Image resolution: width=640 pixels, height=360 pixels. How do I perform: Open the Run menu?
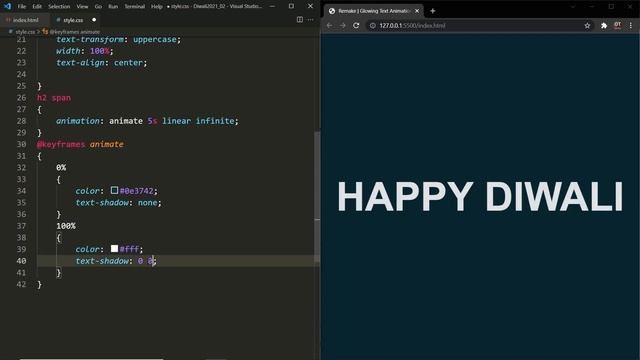click(113, 7)
